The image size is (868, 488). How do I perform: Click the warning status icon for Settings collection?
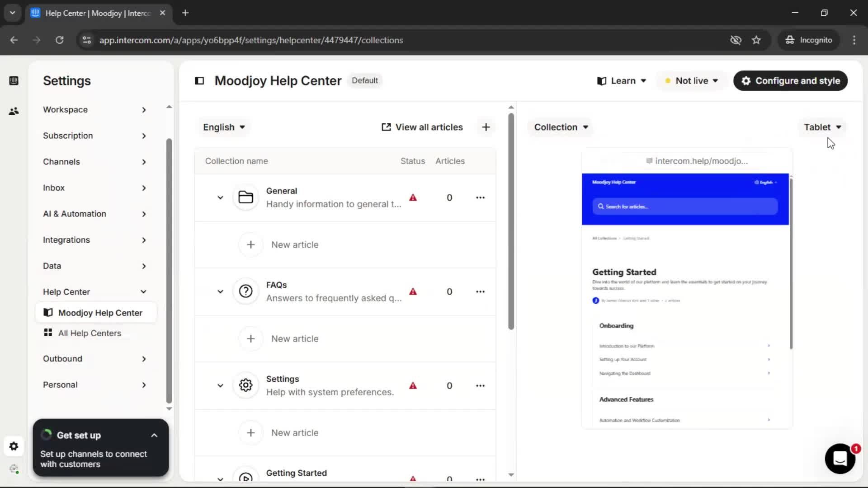(413, 385)
